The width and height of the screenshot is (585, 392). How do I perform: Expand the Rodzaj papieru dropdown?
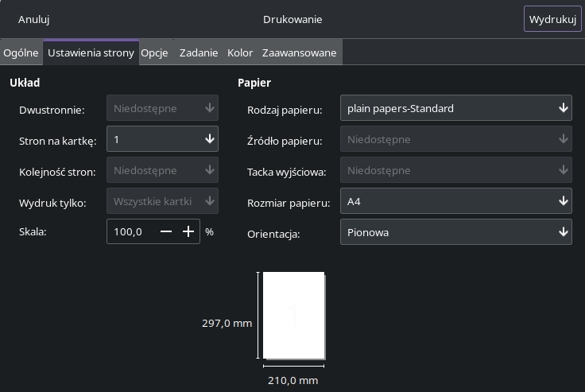[456, 108]
